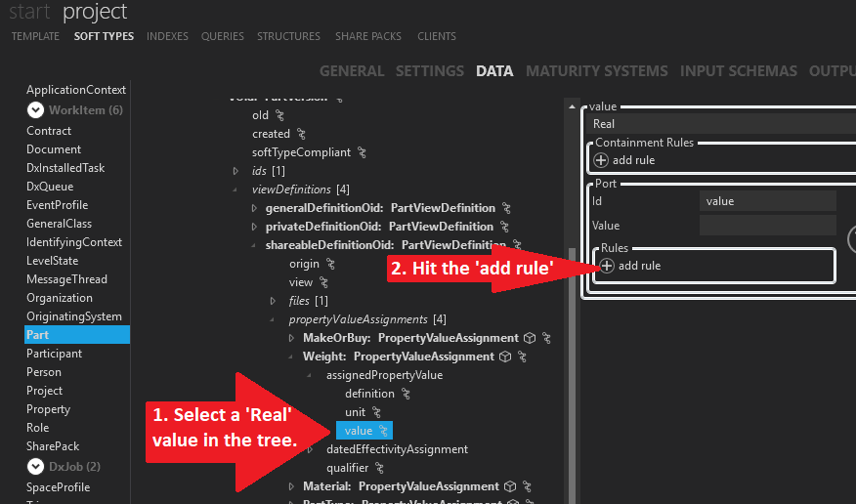This screenshot has height=504, width=856.
Task: Expand the generalDefinitionOid node
Action: pos(254,208)
